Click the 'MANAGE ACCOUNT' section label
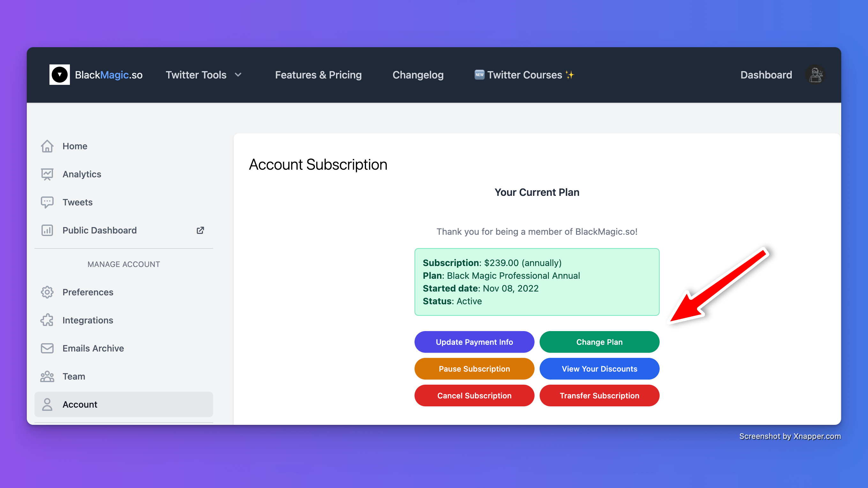Viewport: 868px width, 488px height. pos(124,264)
